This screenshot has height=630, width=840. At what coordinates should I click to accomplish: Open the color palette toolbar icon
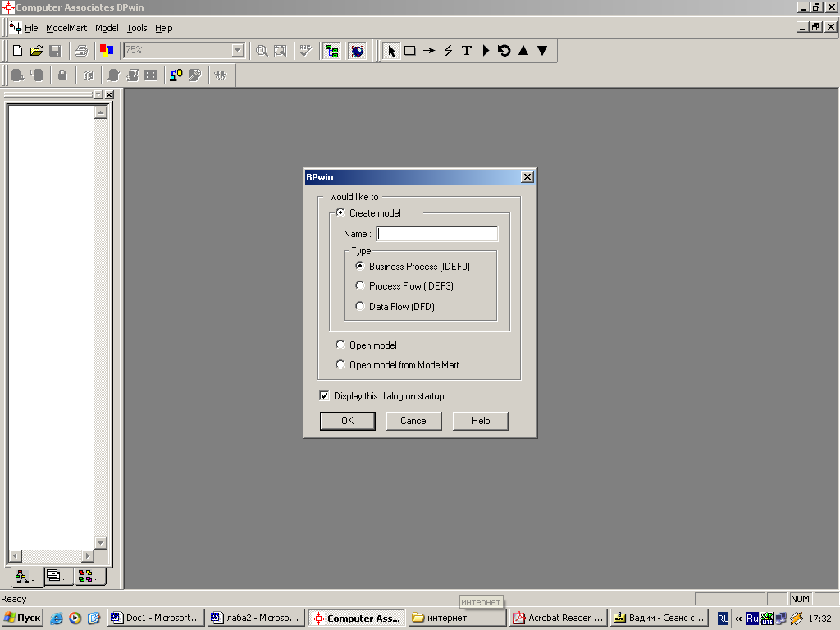(x=106, y=51)
